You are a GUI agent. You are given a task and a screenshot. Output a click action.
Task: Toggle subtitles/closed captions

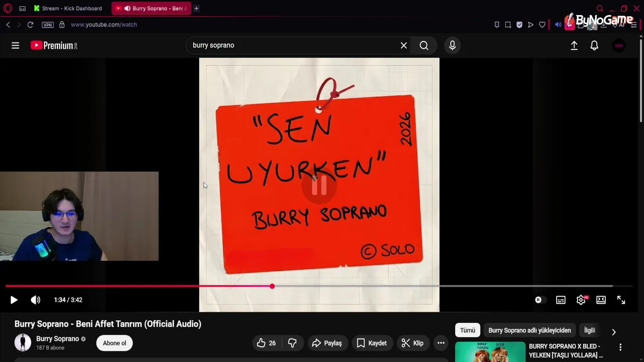(560, 300)
